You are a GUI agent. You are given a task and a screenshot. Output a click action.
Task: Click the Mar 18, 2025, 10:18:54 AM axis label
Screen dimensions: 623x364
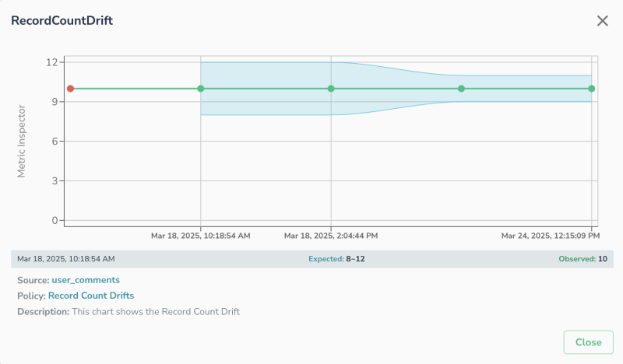[201, 235]
